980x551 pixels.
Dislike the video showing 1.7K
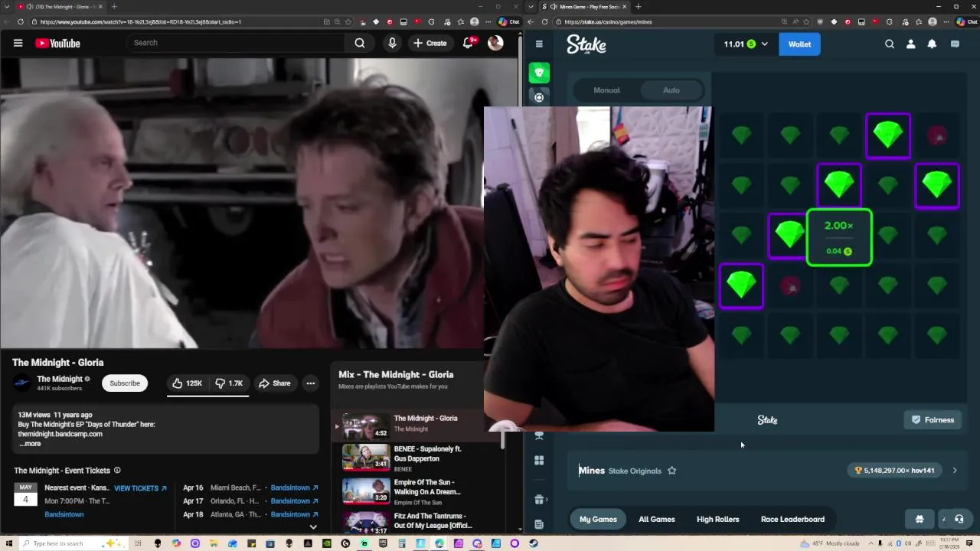(229, 383)
